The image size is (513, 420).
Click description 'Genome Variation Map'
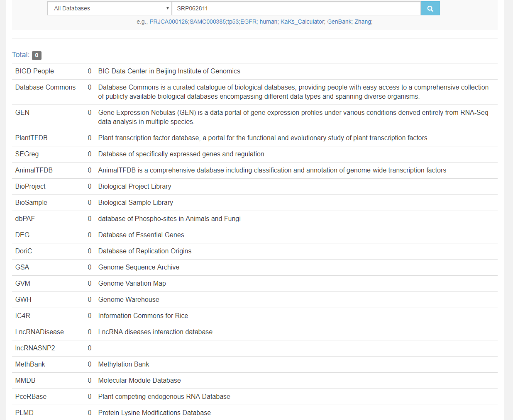tap(132, 284)
